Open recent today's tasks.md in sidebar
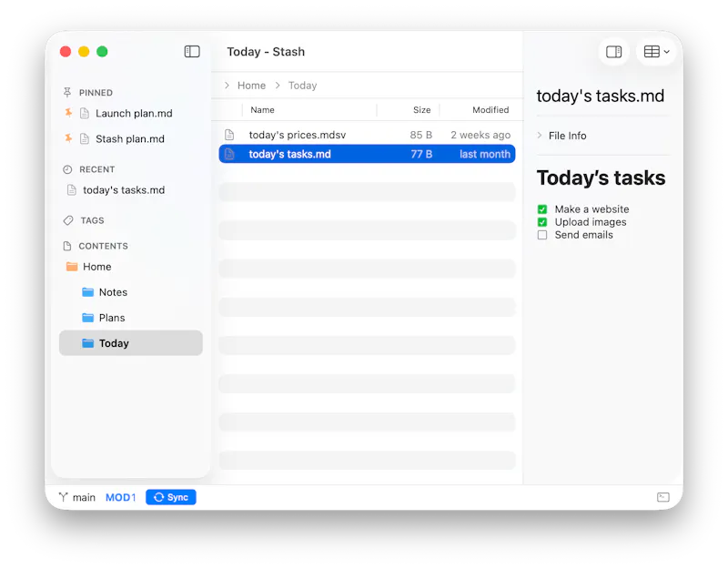 [124, 190]
